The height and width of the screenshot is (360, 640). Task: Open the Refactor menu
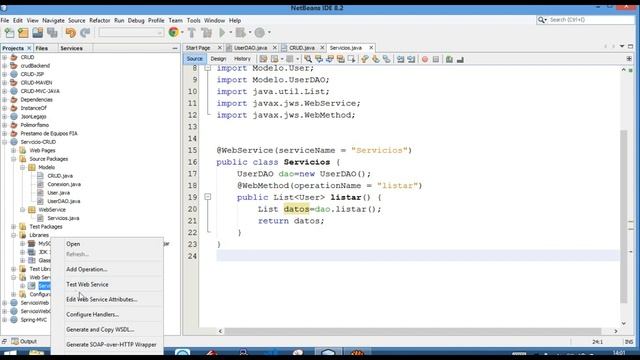coord(100,20)
